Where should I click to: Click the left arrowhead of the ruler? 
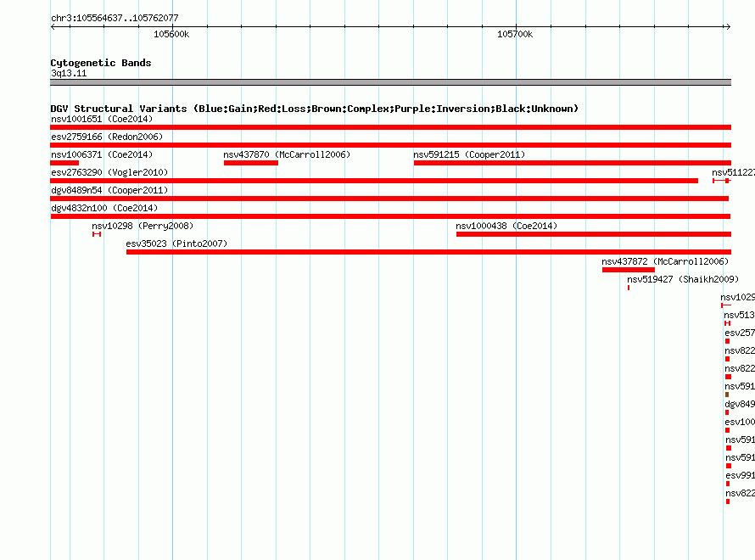point(53,26)
